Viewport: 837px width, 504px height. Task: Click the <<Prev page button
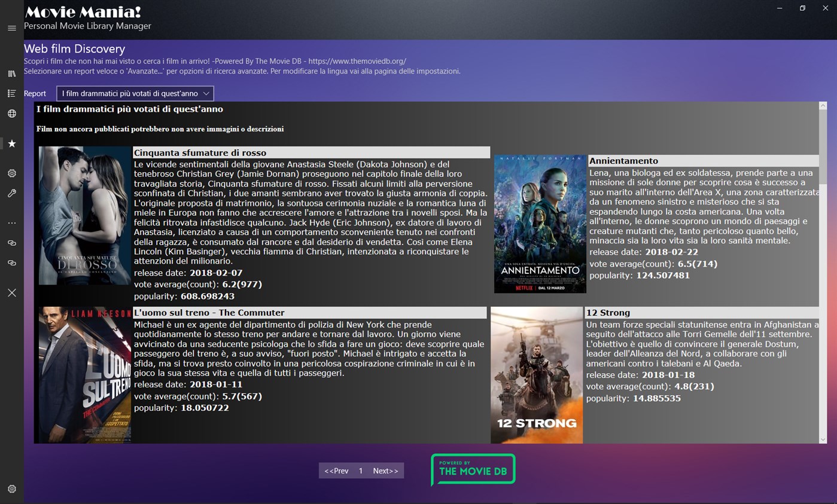click(x=336, y=471)
